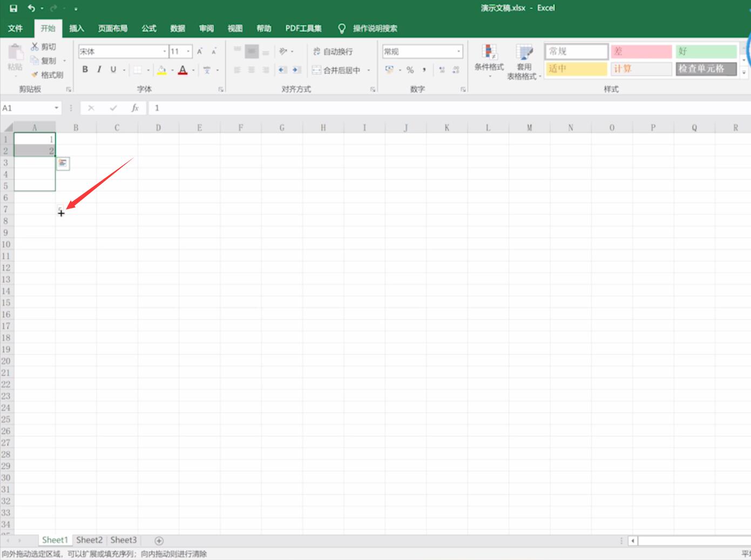Open the font size 11 dropdown

pos(188,51)
